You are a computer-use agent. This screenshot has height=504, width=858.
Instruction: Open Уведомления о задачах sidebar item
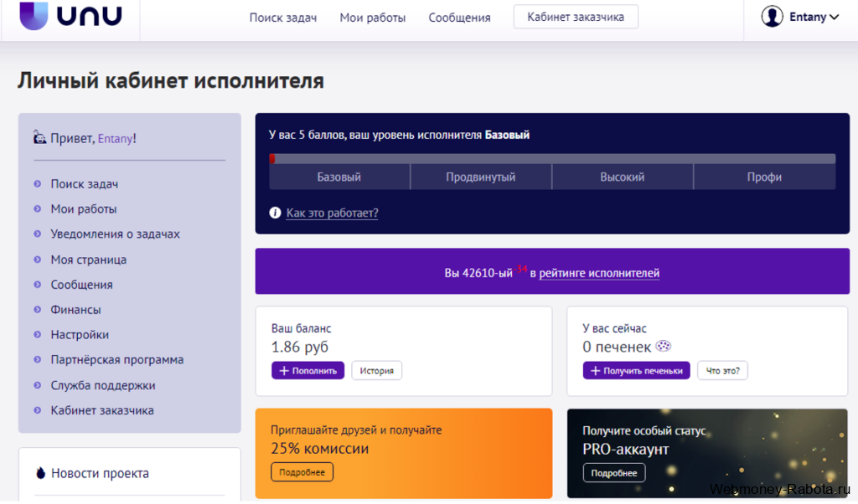[115, 234]
